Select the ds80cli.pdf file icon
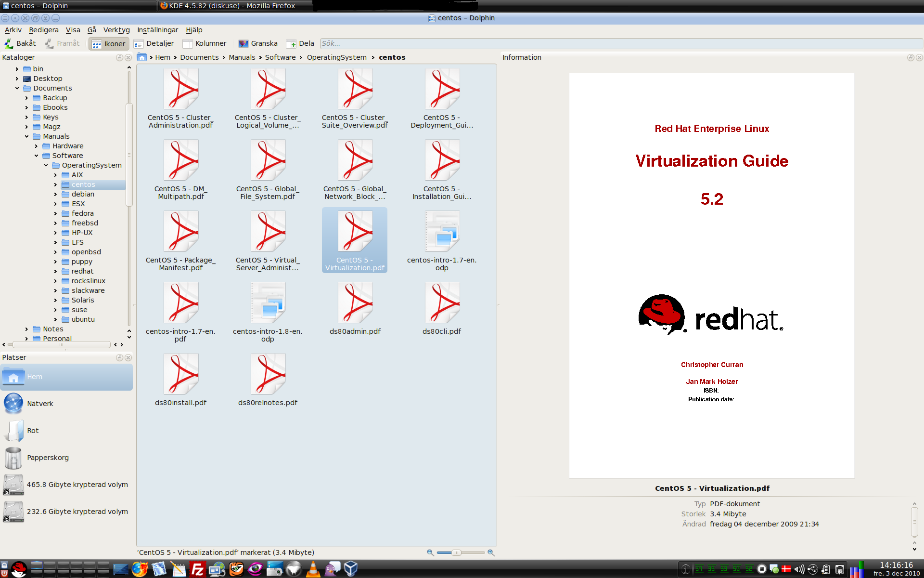Viewport: 924px width, 578px height. (442, 303)
